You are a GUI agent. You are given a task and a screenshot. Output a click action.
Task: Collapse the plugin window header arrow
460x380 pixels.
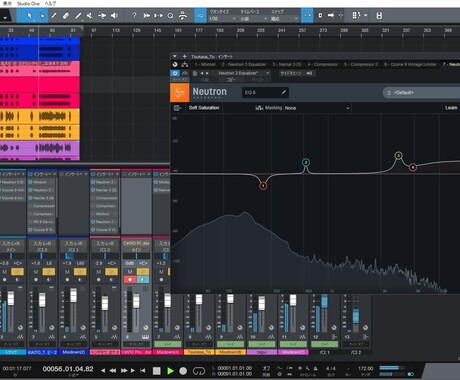pyautogui.click(x=175, y=56)
